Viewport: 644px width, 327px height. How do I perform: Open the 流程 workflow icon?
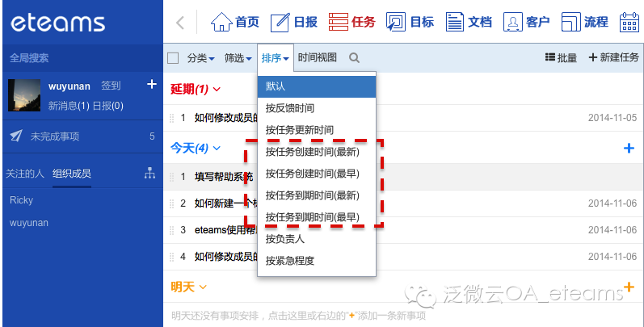coord(571,22)
